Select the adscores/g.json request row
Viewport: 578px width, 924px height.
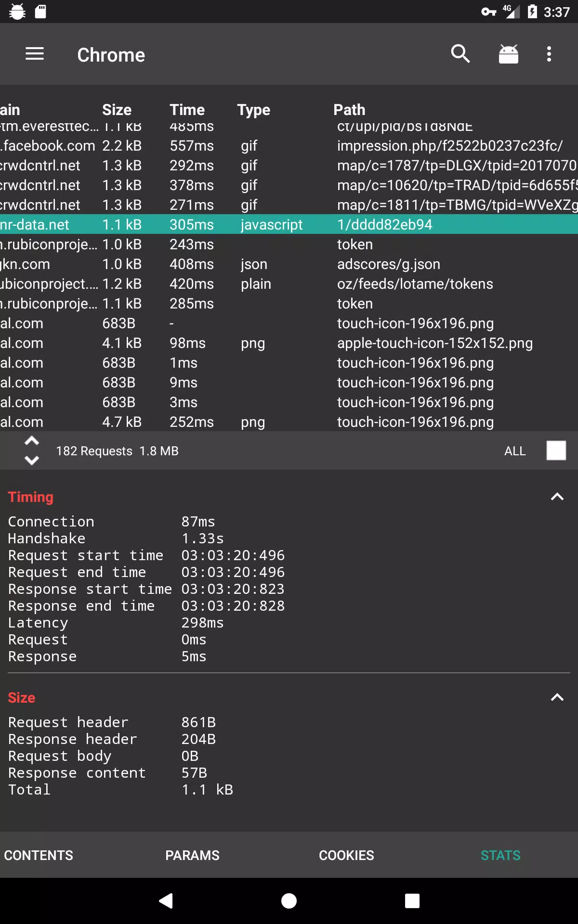(x=289, y=264)
